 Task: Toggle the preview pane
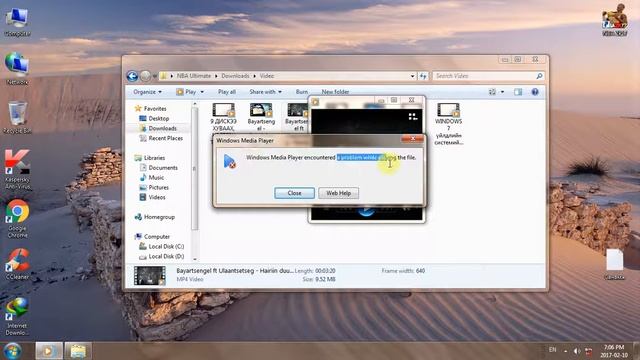[518, 92]
